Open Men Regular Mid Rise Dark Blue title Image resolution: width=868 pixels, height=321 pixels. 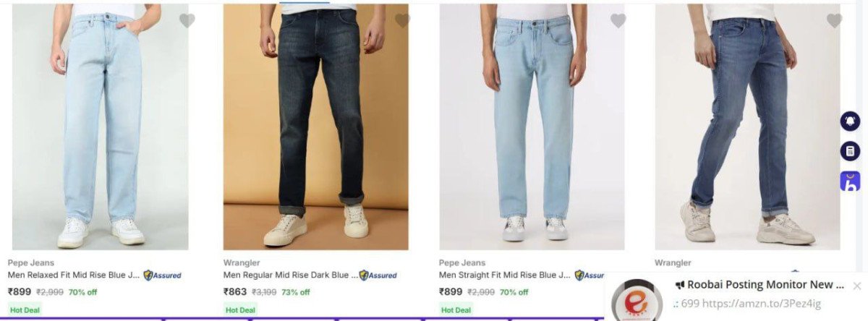tap(290, 275)
